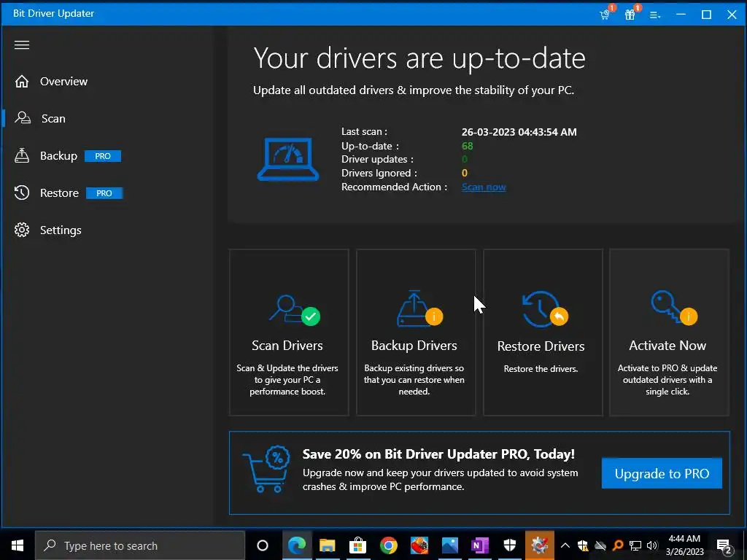The height and width of the screenshot is (560, 747).
Task: Show hidden system tray icons
Action: (565, 545)
